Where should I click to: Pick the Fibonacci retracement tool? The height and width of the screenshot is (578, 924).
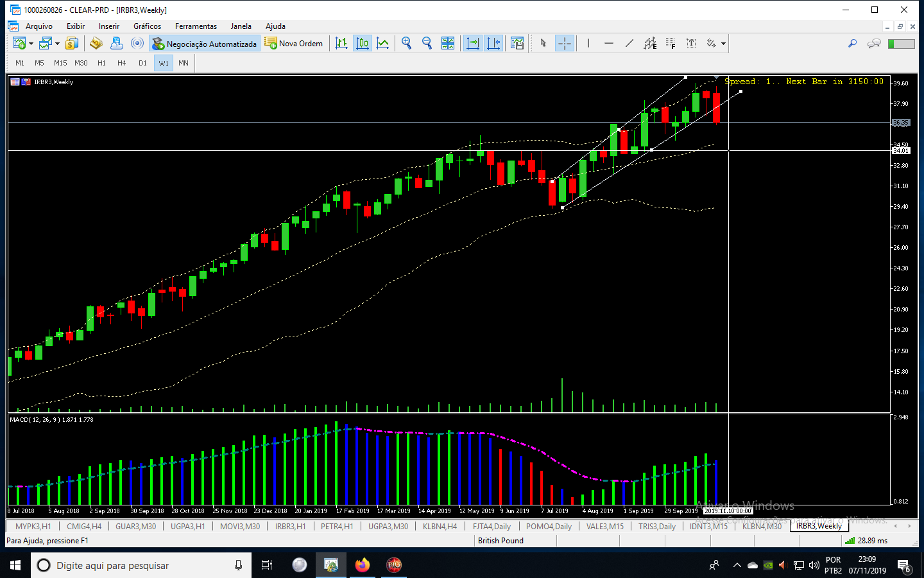[x=671, y=44]
